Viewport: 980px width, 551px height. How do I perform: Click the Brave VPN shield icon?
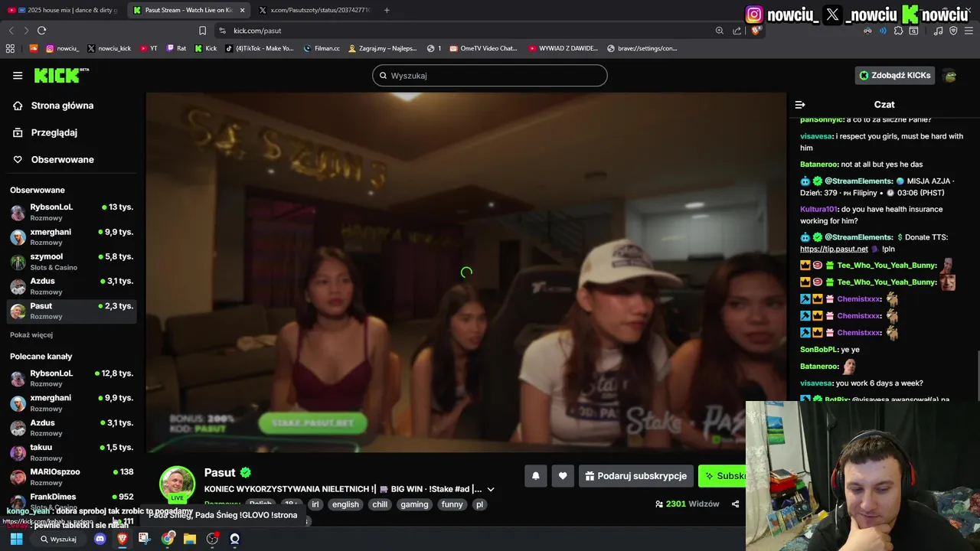(x=953, y=31)
